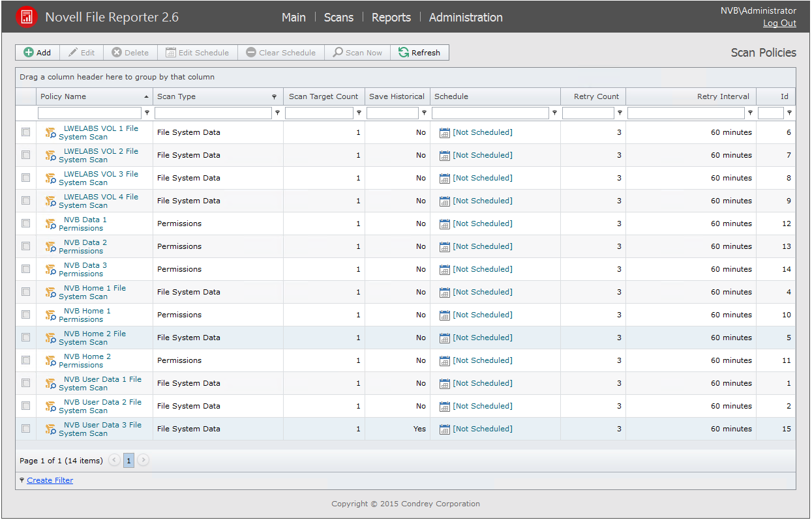Check the box for LWELABS VOL 2 File System Scan
Viewport: 812px width, 520px height.
pyautogui.click(x=26, y=155)
